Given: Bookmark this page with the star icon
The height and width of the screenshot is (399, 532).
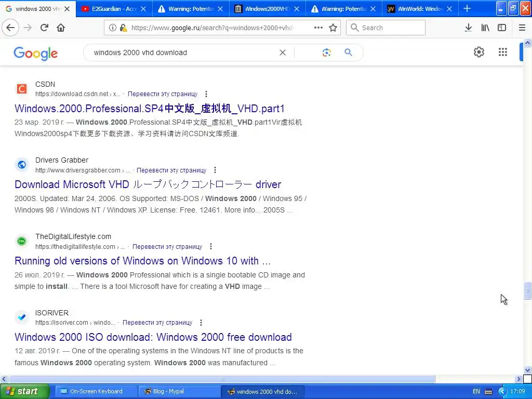Looking at the screenshot, I should point(333,28).
